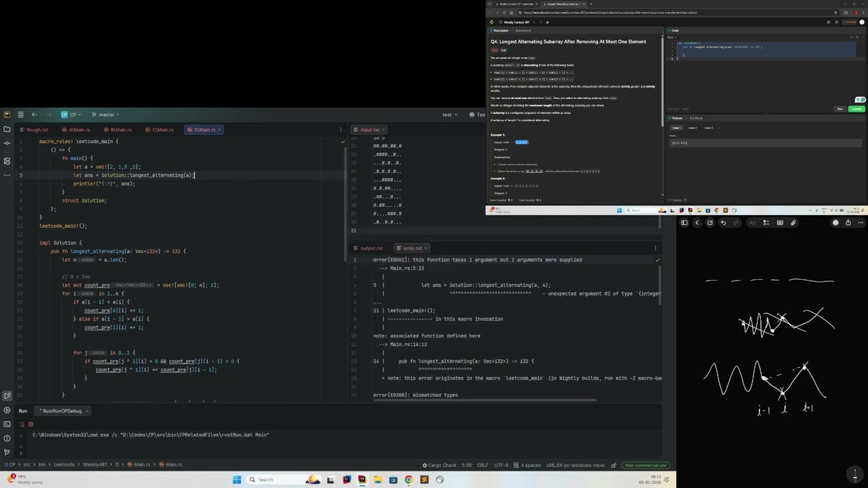Stop the running process red square

tap(31, 424)
